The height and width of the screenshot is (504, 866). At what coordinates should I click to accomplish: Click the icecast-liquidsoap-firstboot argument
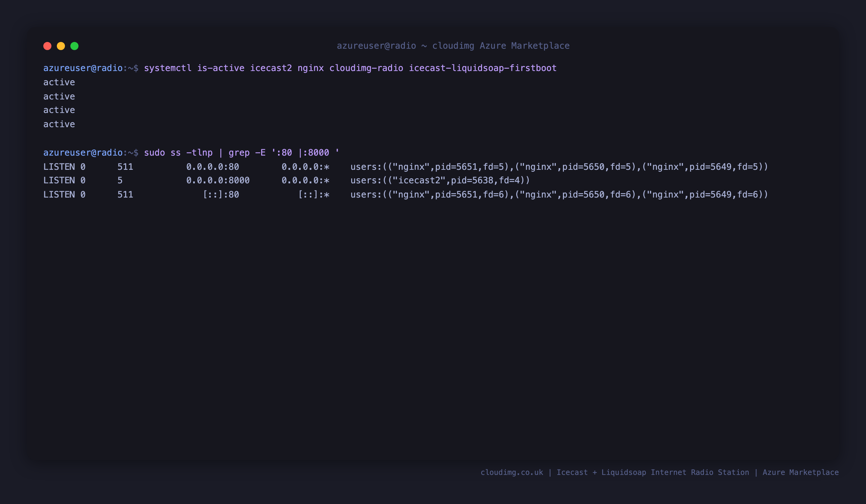pyautogui.click(x=482, y=68)
